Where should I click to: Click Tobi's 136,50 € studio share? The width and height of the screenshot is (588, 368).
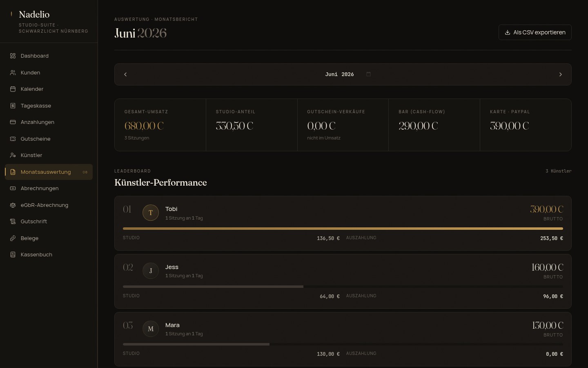pyautogui.click(x=328, y=238)
